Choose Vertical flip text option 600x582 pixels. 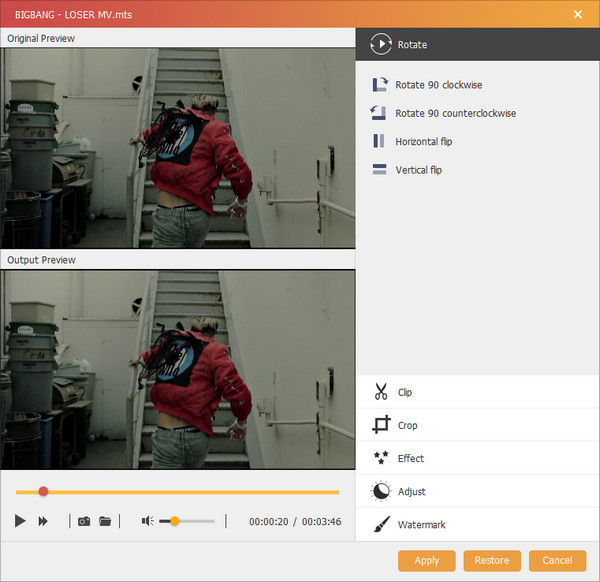coord(419,170)
